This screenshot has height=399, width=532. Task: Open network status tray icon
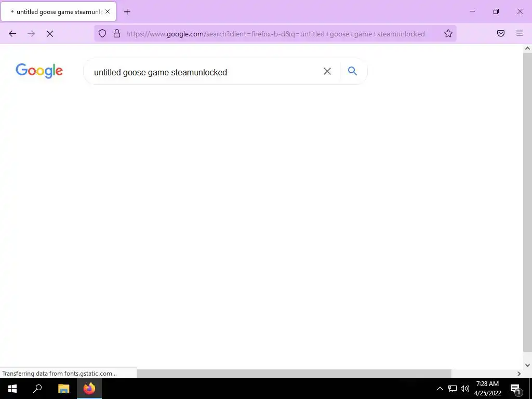[x=453, y=389]
